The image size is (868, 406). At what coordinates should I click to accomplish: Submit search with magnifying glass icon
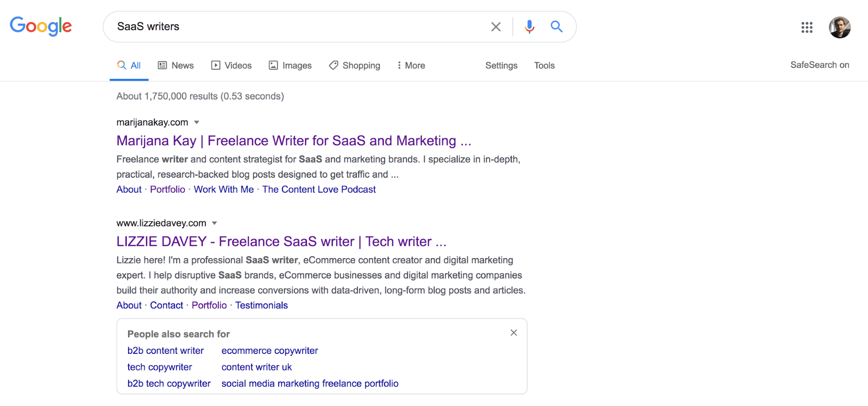click(556, 27)
